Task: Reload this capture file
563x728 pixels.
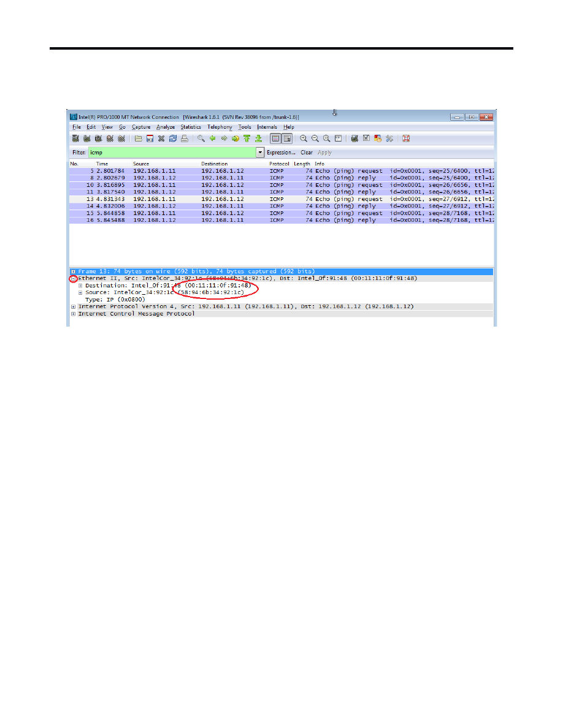Action: (x=173, y=138)
